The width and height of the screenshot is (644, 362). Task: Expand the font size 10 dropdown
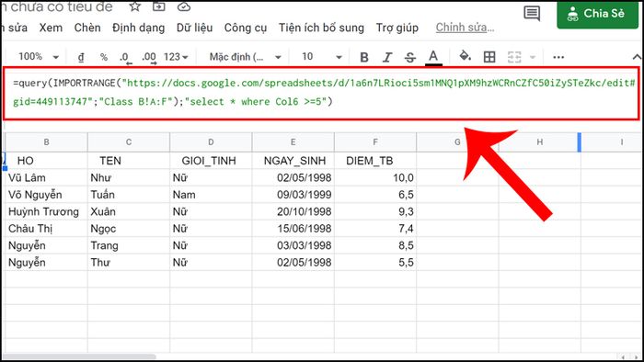322,57
